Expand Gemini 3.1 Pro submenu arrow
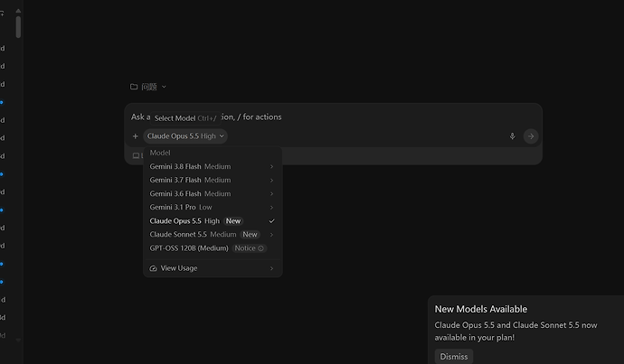 [x=272, y=208]
